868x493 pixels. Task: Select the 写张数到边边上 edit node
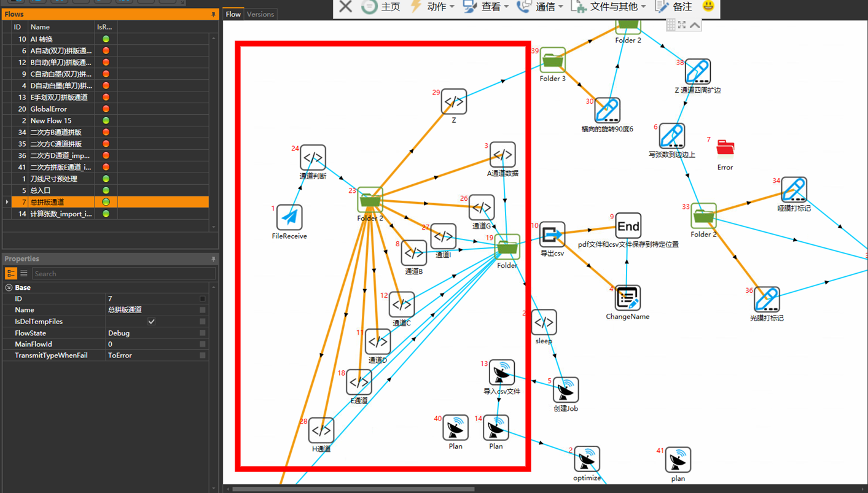pos(671,136)
